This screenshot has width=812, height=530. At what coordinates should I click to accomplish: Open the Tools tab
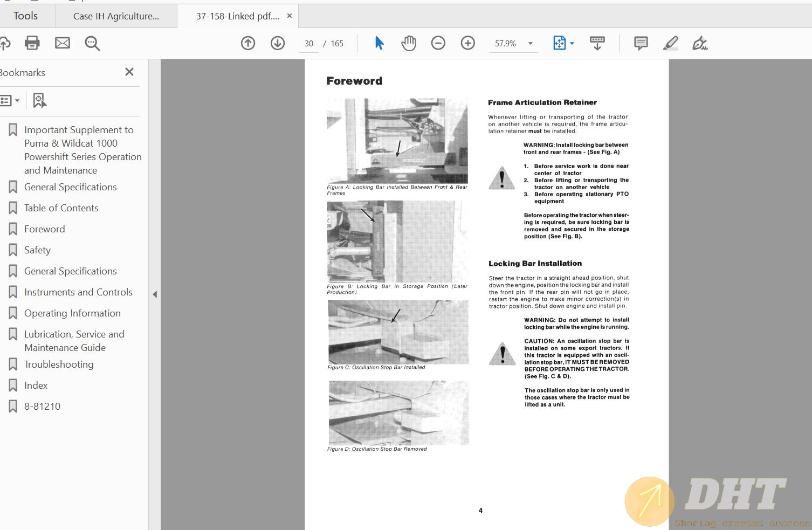[26, 16]
